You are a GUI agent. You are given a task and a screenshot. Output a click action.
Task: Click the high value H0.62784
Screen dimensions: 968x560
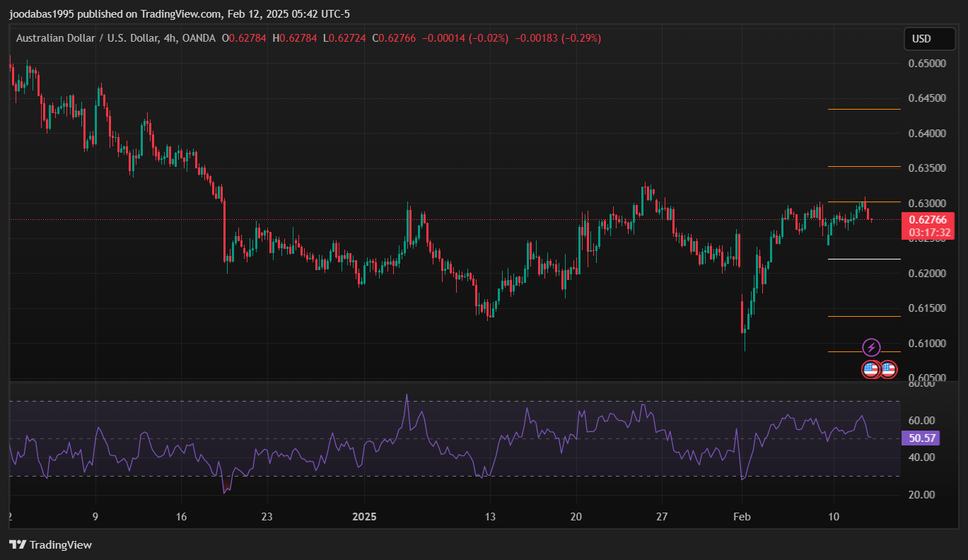(x=296, y=38)
